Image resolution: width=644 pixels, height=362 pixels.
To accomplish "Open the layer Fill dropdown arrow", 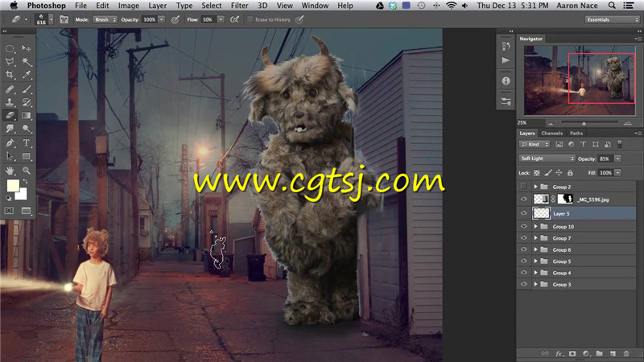I will (617, 173).
